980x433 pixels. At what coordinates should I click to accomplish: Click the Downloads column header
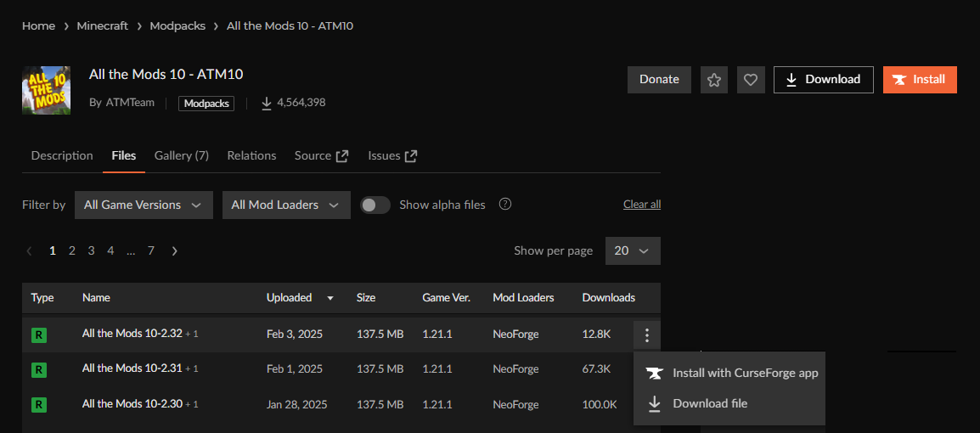(x=609, y=298)
